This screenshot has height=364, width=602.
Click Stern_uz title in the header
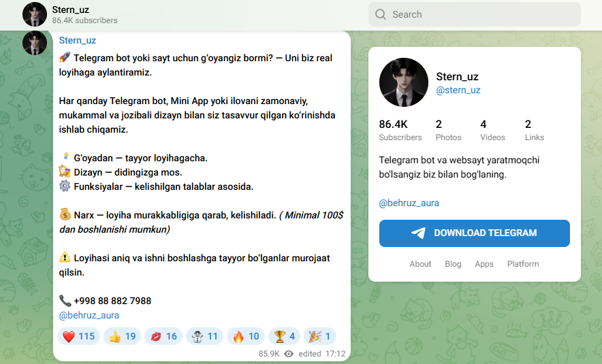(x=71, y=10)
